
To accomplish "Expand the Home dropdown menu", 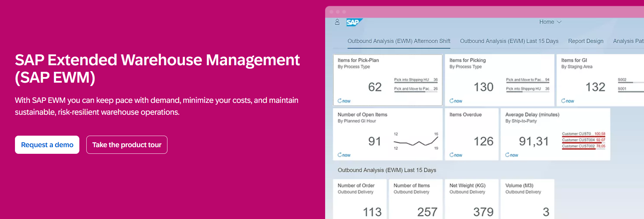I will click(x=550, y=22).
